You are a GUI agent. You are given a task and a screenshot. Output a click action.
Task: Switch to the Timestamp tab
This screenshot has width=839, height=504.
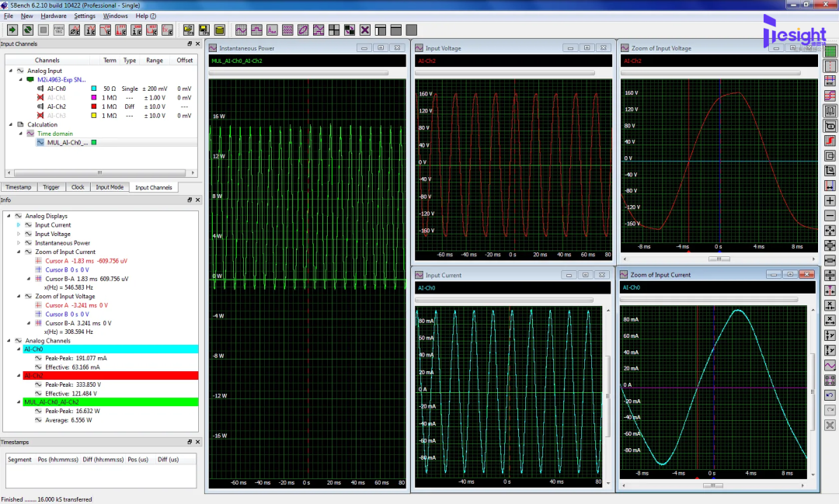19,187
